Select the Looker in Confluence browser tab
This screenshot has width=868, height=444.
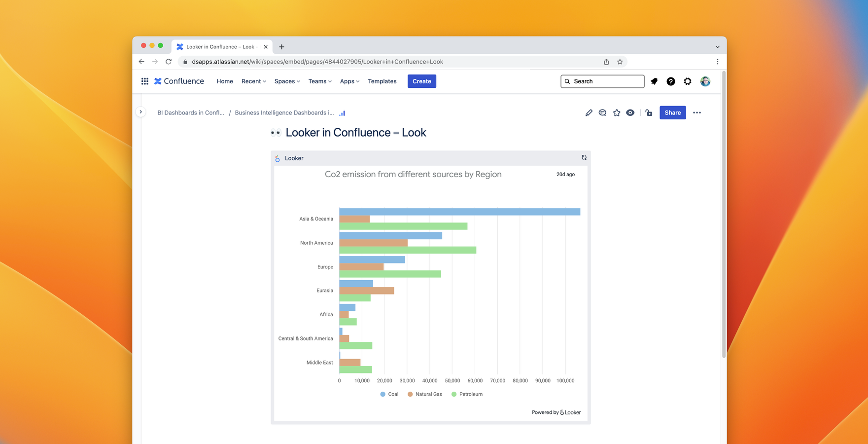pyautogui.click(x=222, y=47)
